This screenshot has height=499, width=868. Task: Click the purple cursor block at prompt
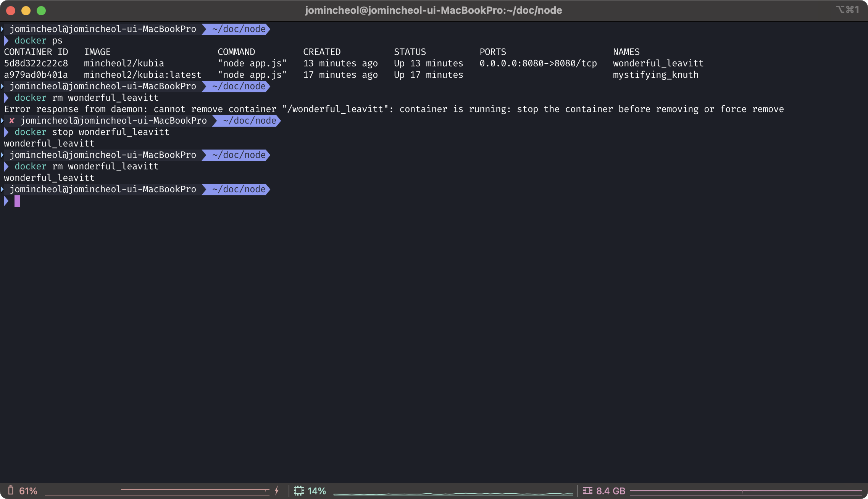click(17, 201)
